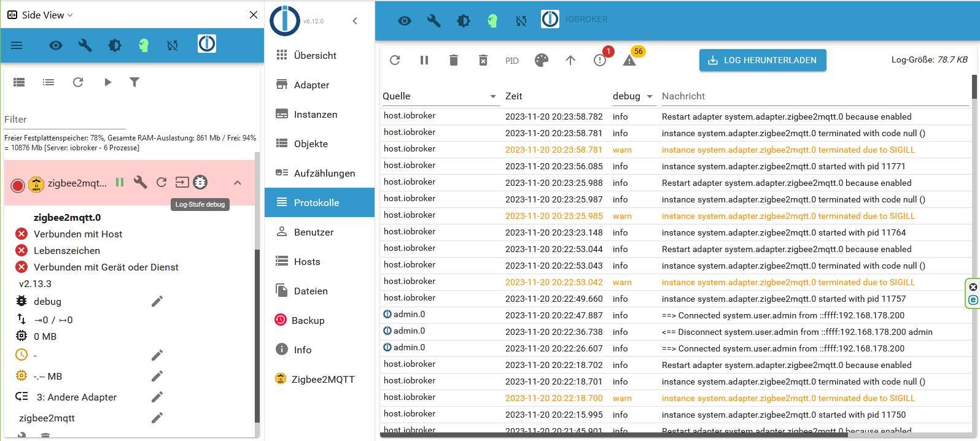This screenshot has height=441, width=980.
Task: Click LOG HERUNTERLADEN button
Action: pos(763,60)
